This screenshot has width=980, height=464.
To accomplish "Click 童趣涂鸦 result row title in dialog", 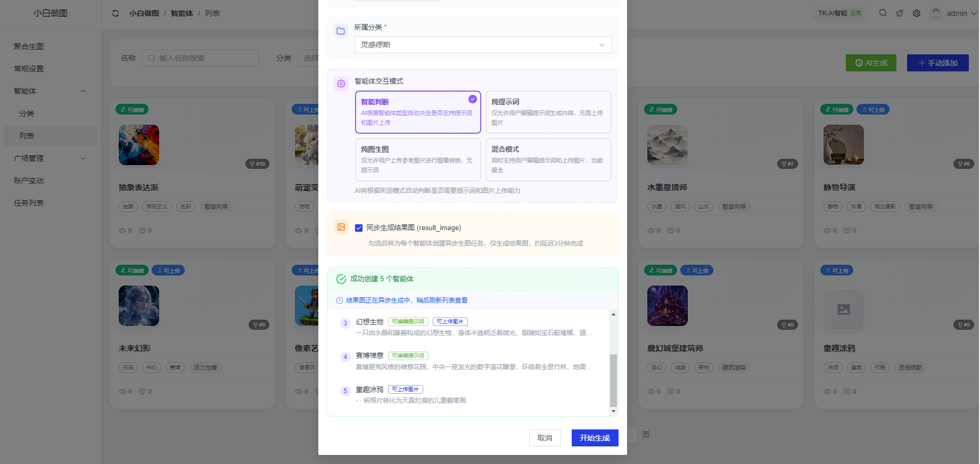I will pyautogui.click(x=369, y=389).
